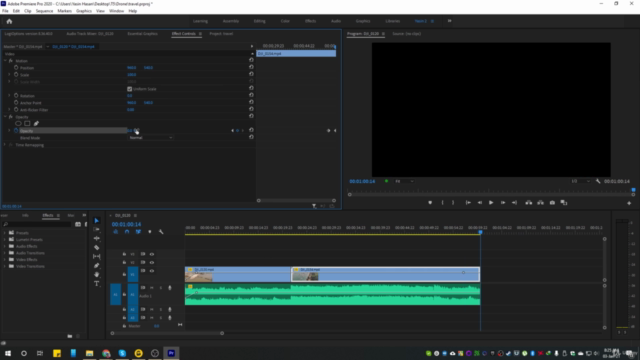Select the Slip tool
Image resolution: width=640 pixels, height=360 pixels.
[97, 256]
